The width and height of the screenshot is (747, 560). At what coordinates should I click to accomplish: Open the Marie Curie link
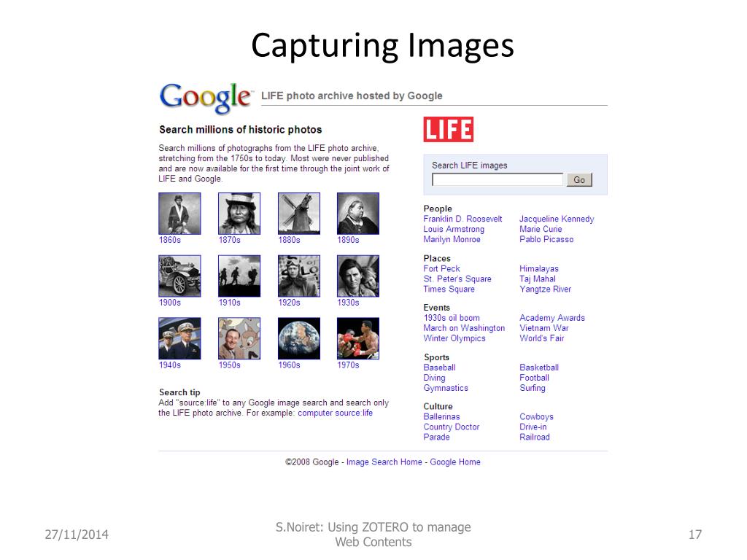(541, 229)
